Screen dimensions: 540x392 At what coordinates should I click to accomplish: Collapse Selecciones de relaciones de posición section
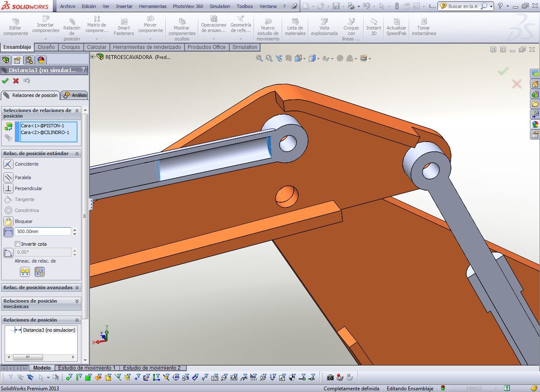point(77,110)
